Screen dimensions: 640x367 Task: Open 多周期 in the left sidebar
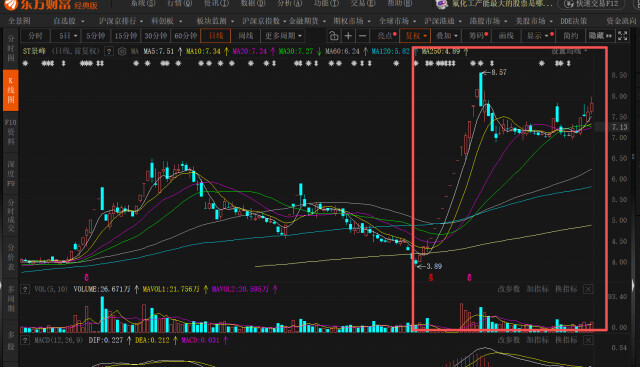11,299
